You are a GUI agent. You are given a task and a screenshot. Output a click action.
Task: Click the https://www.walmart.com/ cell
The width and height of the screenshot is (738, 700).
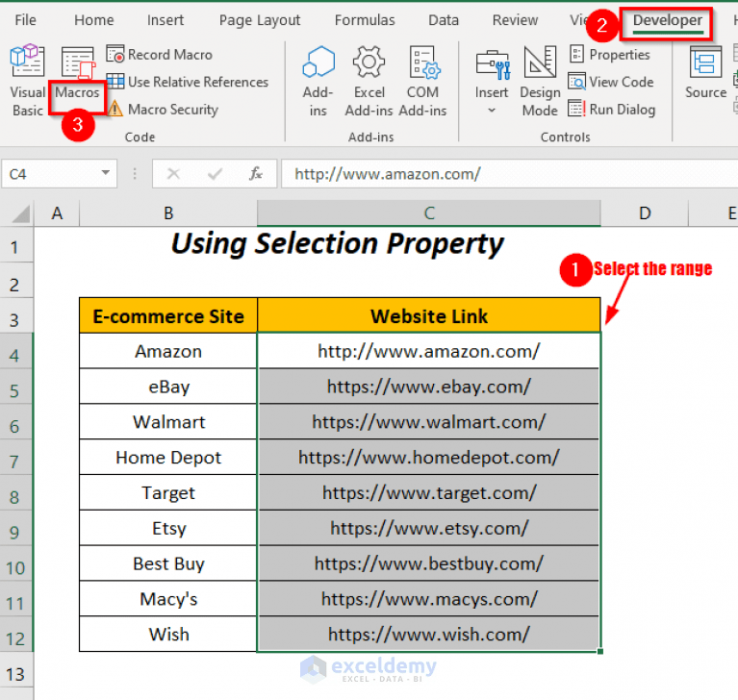coord(429,422)
